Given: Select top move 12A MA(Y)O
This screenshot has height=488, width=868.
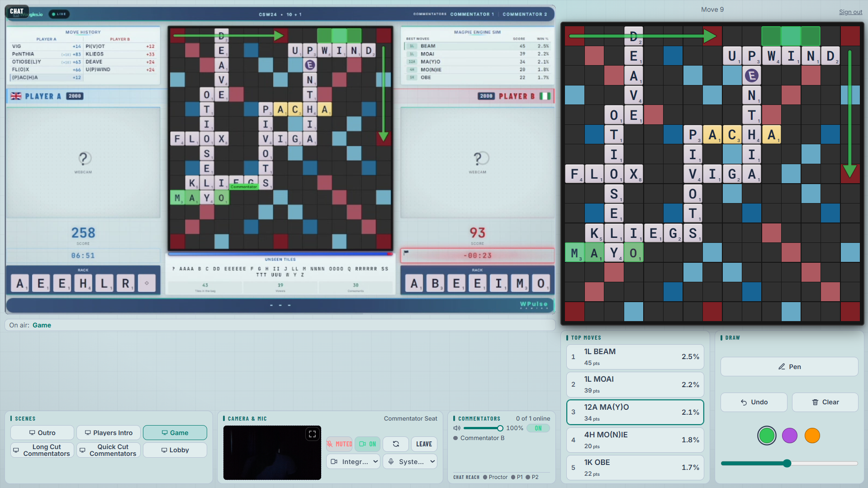Looking at the screenshot, I should [x=635, y=412].
